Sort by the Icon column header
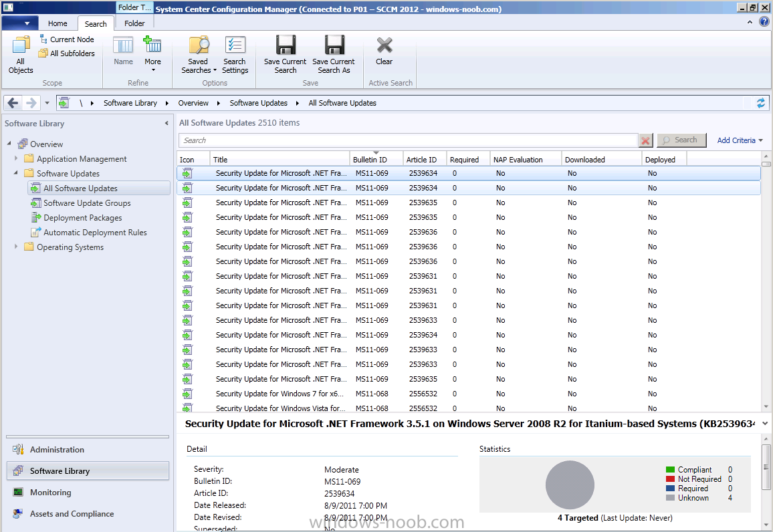This screenshot has height=532, width=773. coord(193,160)
